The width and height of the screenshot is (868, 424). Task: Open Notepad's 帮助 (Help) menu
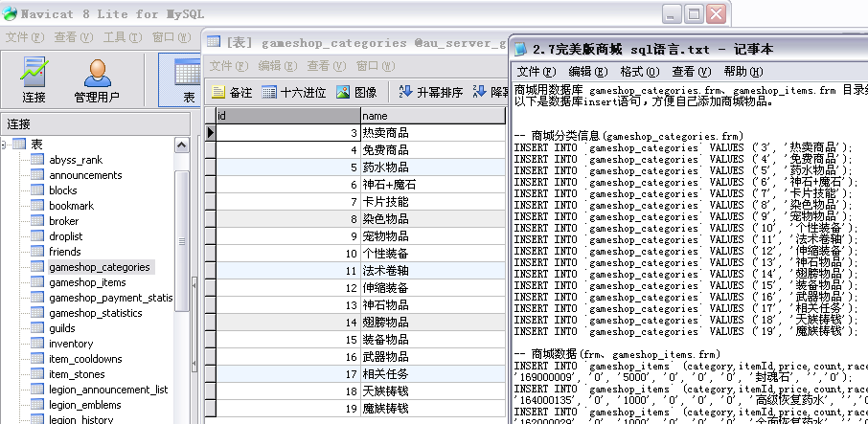tap(741, 72)
